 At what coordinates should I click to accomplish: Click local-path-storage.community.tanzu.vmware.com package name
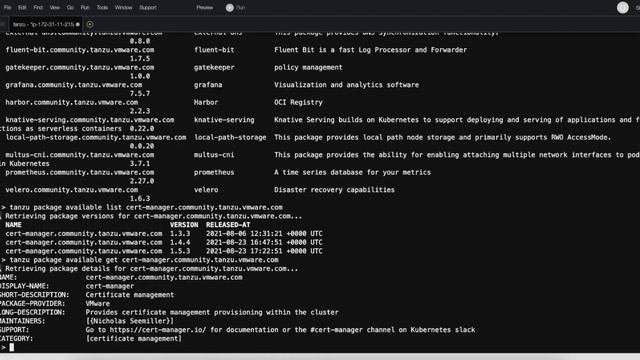click(x=96, y=138)
